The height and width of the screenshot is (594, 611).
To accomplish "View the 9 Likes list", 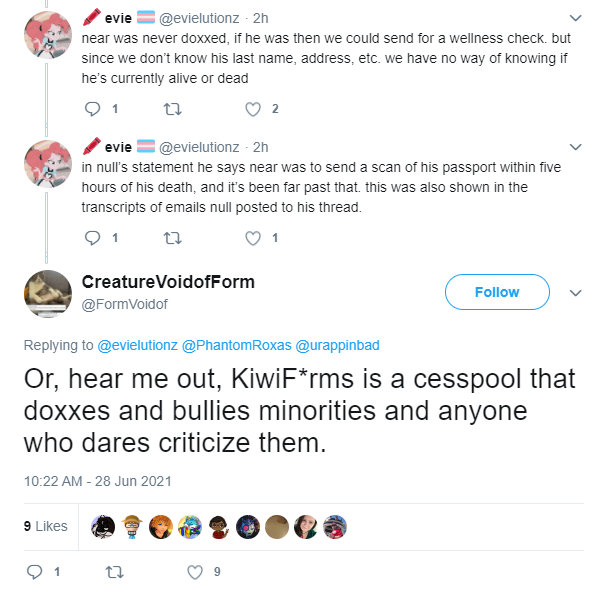I will 46,526.
